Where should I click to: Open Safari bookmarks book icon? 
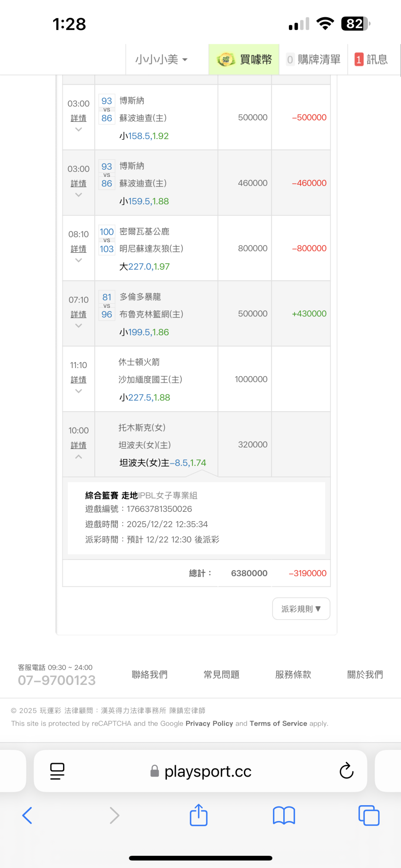[284, 815]
